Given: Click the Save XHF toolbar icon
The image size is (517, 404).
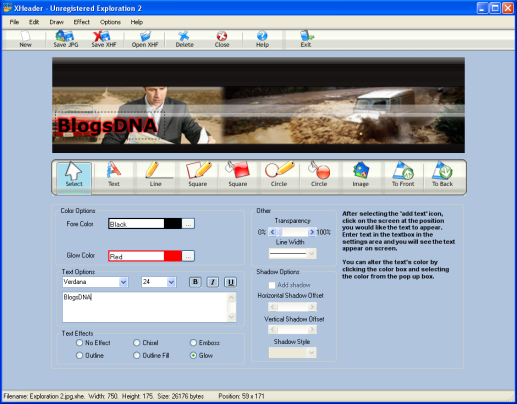Looking at the screenshot, I should 104,39.
